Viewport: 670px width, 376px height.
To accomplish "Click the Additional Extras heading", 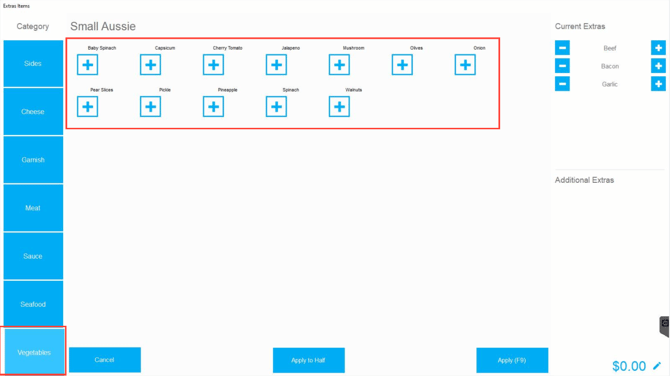I will click(584, 180).
